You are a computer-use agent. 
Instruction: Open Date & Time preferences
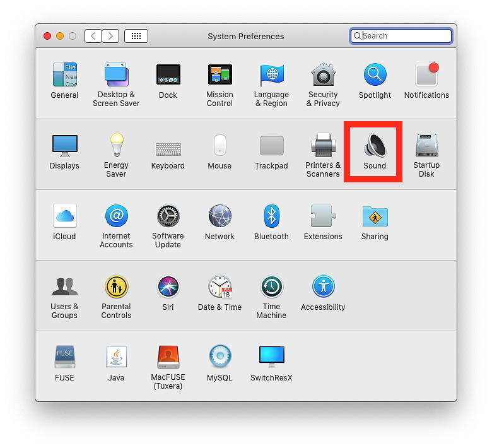click(x=220, y=293)
